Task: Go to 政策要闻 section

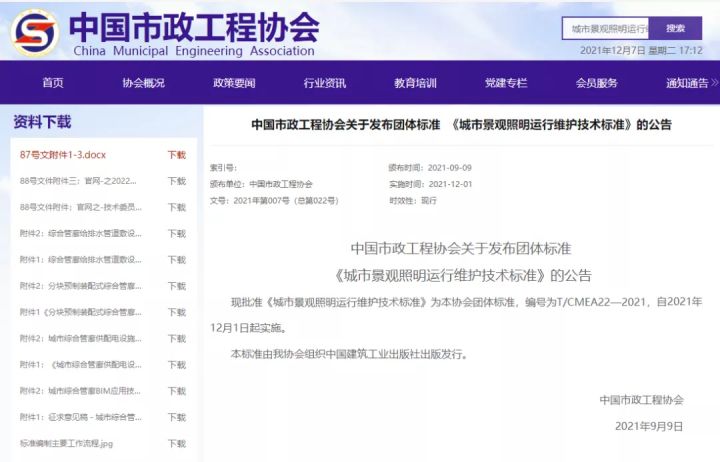Action: click(234, 83)
